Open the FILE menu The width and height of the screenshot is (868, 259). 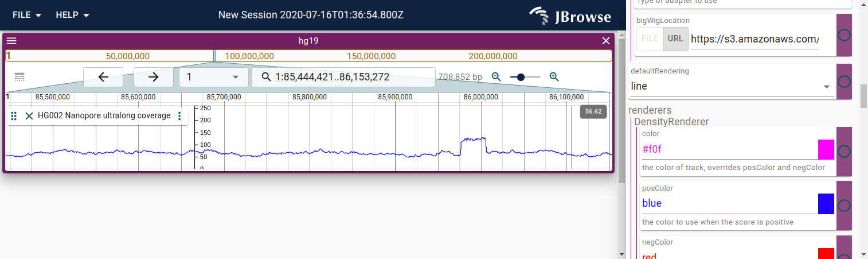(x=27, y=15)
